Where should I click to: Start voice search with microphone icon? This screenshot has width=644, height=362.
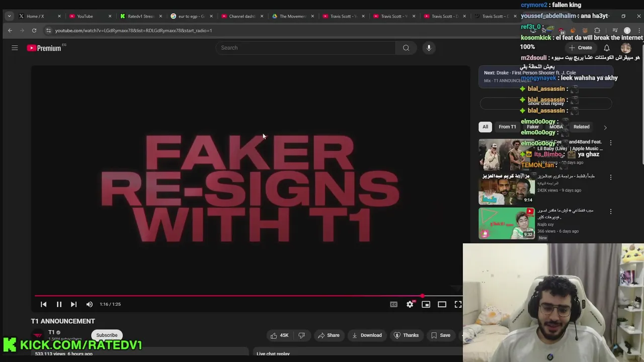[429, 48]
